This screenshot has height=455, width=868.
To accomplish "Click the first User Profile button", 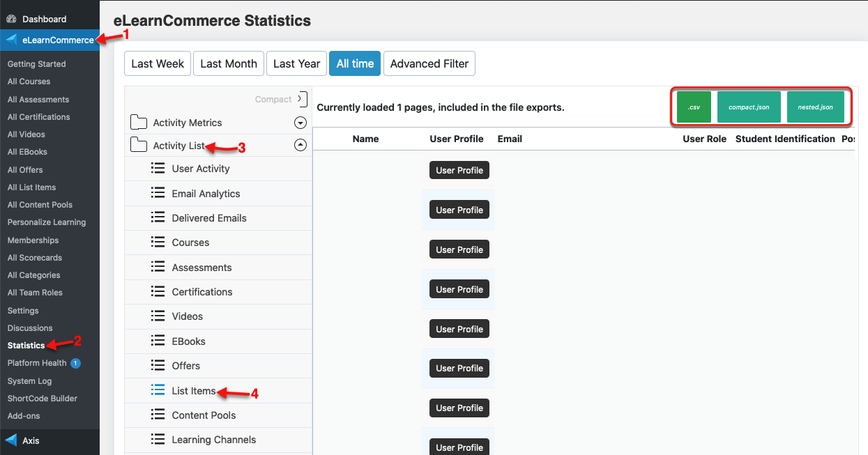I will pyautogui.click(x=459, y=170).
